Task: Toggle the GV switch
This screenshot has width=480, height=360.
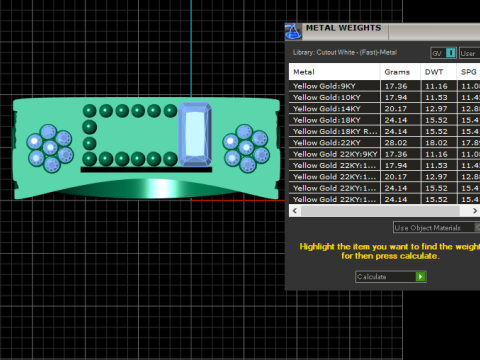Action: click(x=443, y=53)
